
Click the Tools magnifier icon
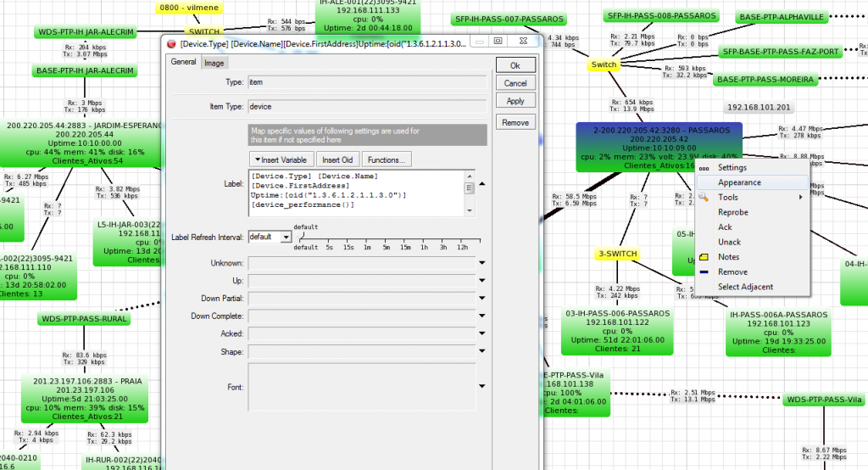[703, 197]
